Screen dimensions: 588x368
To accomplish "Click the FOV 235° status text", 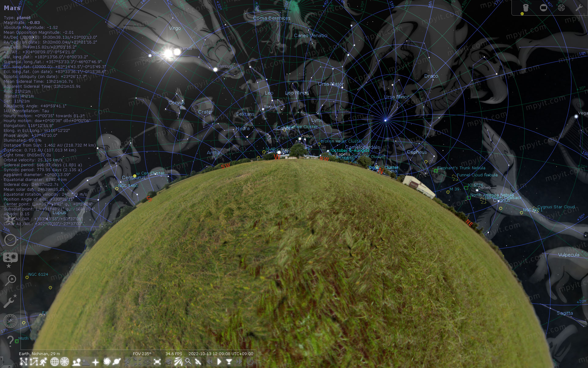I will click(142, 354).
